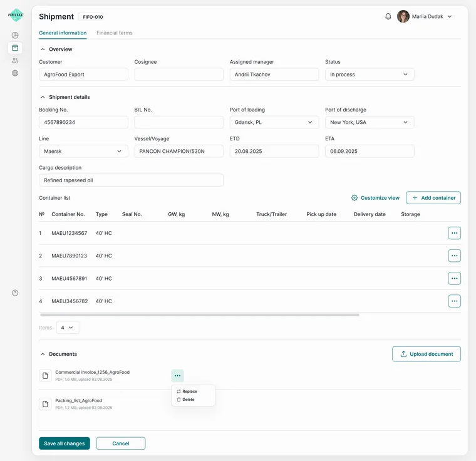
Task: Click Packing_list_AgroFood file name
Action: (x=79, y=401)
